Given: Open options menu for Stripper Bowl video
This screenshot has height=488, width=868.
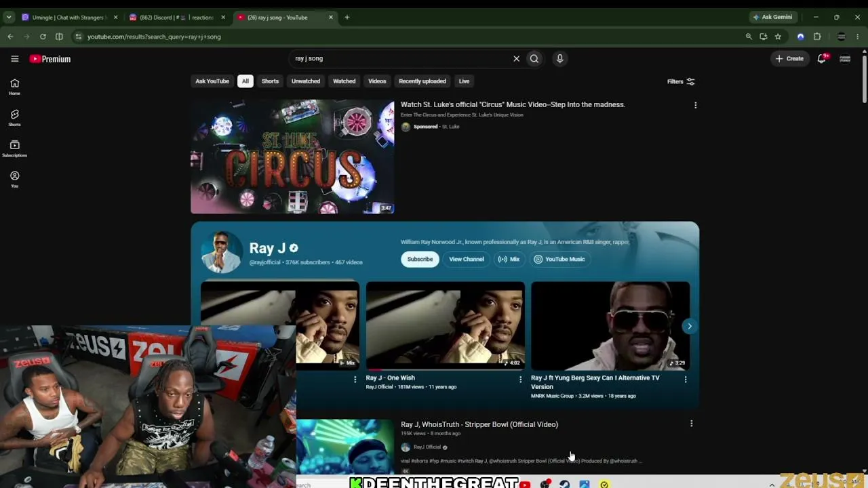Looking at the screenshot, I should point(691,424).
